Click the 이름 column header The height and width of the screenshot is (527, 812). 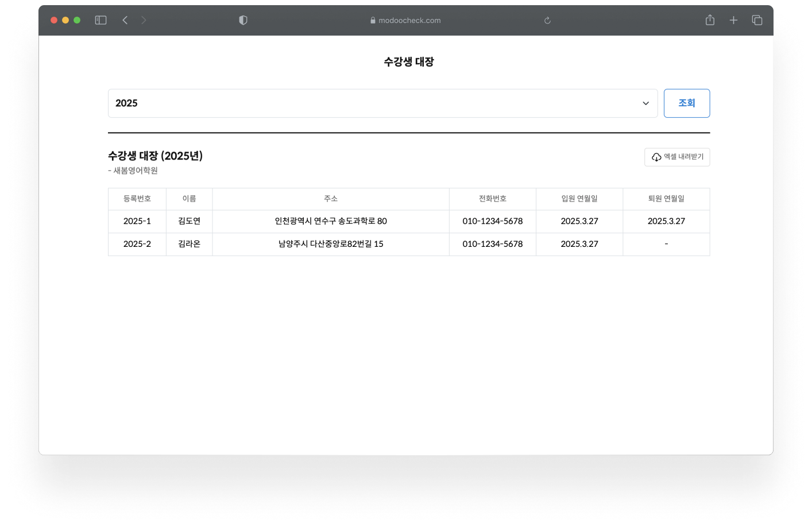189,199
